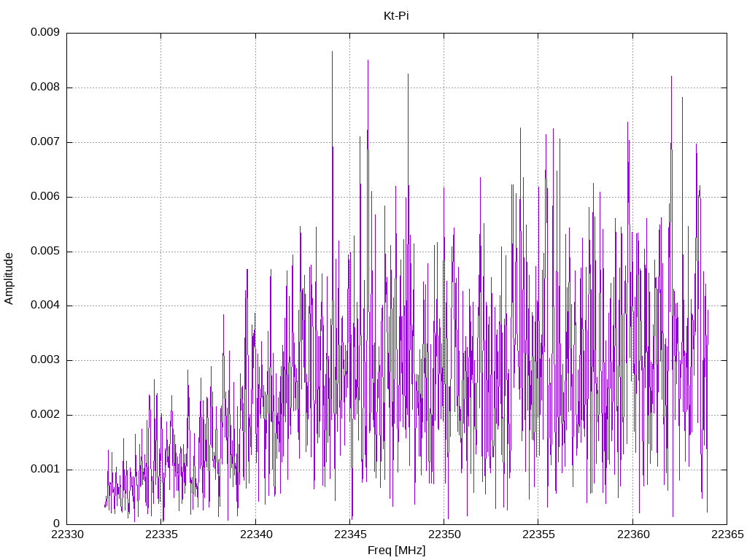Viewport: 747px width, 560px height.
Task: Click the tallest peak near 22344 MHz
Action: pyautogui.click(x=332, y=52)
